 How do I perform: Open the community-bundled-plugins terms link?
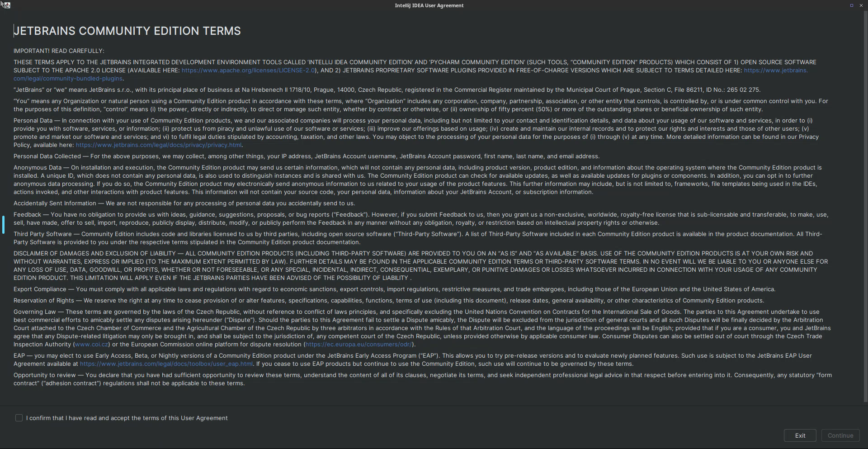pyautogui.click(x=68, y=79)
